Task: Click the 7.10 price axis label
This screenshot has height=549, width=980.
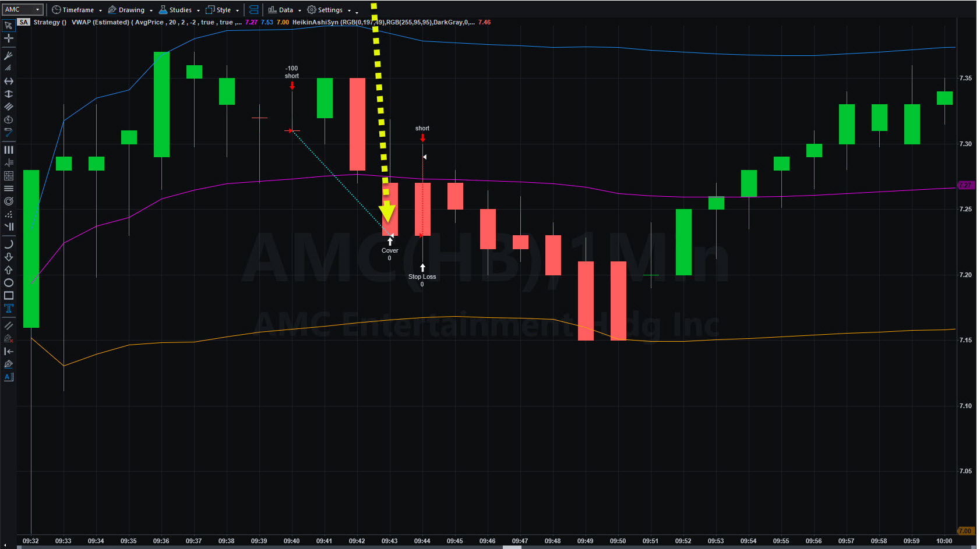Action: 965,406
